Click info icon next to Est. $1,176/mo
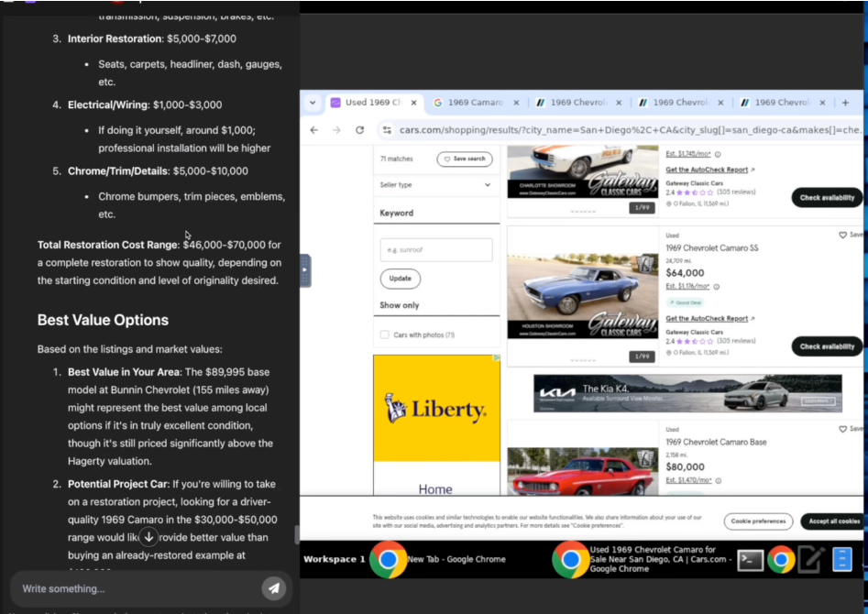Screen dimensions: 868x614 (717, 287)
